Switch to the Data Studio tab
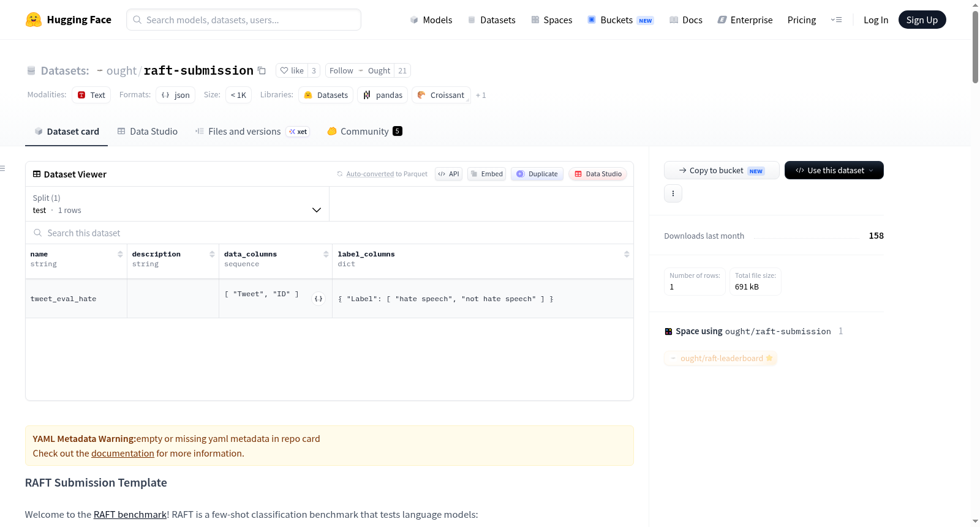Viewport: 980px width, 527px height. (x=148, y=131)
